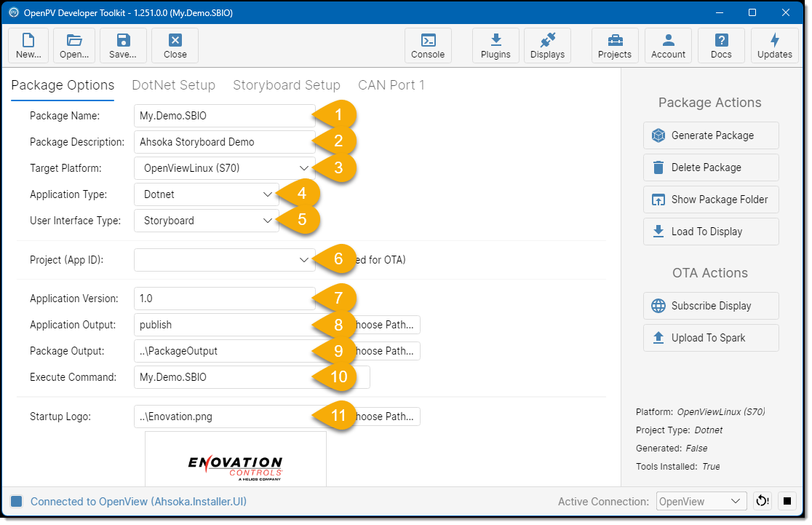Image resolution: width=812 pixels, height=525 pixels.
Task: Save the current package
Action: [x=123, y=46]
